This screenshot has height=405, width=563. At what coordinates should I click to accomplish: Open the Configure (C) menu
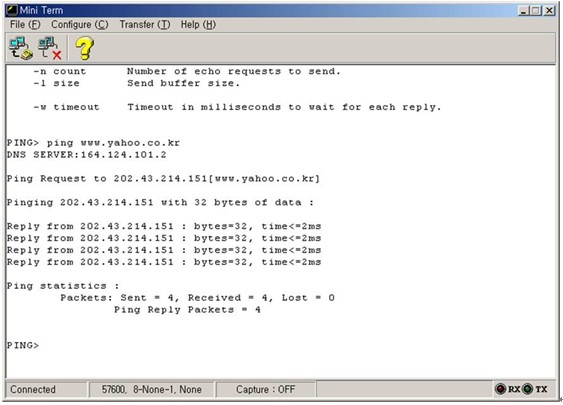[80, 24]
